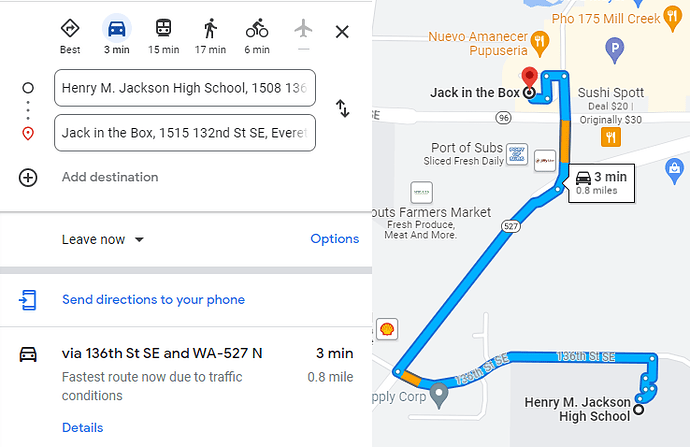Switch to transit mode train icon
The height and width of the screenshot is (447, 690).
164,28
